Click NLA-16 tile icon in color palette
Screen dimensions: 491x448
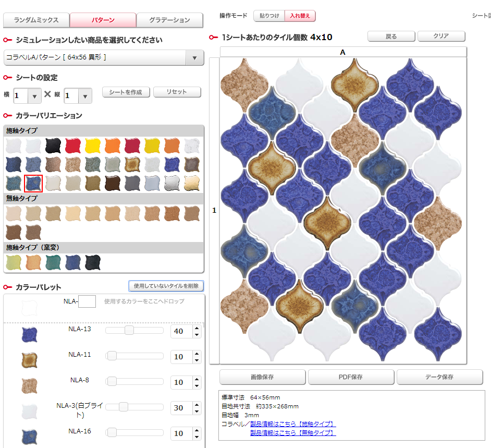click(29, 437)
